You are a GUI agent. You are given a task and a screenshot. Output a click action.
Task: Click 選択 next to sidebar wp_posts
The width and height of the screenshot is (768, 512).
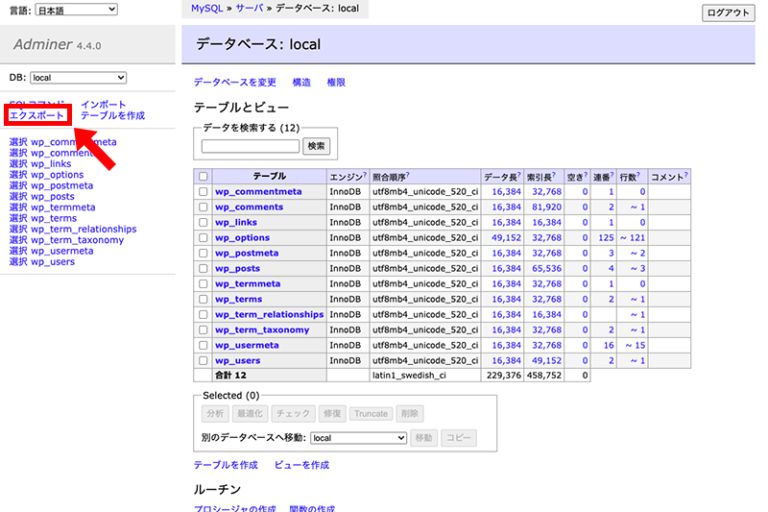click(18, 196)
